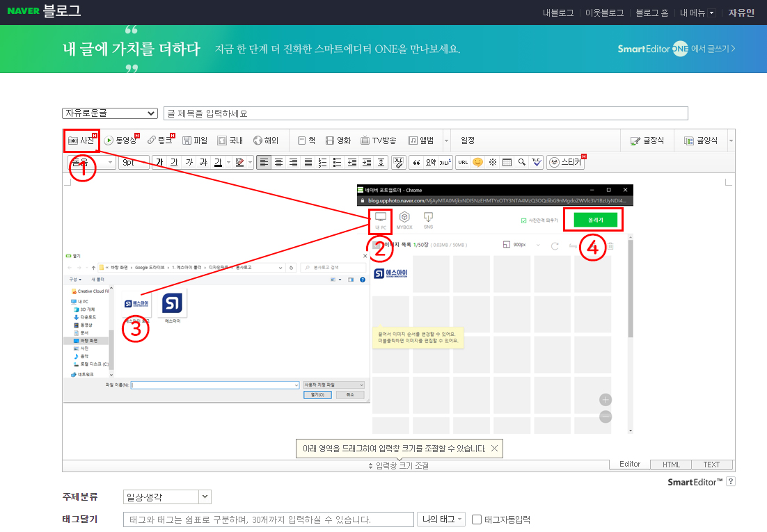Add an 앨범 music album reference
Screen dimensions: 767x532
tap(421, 140)
